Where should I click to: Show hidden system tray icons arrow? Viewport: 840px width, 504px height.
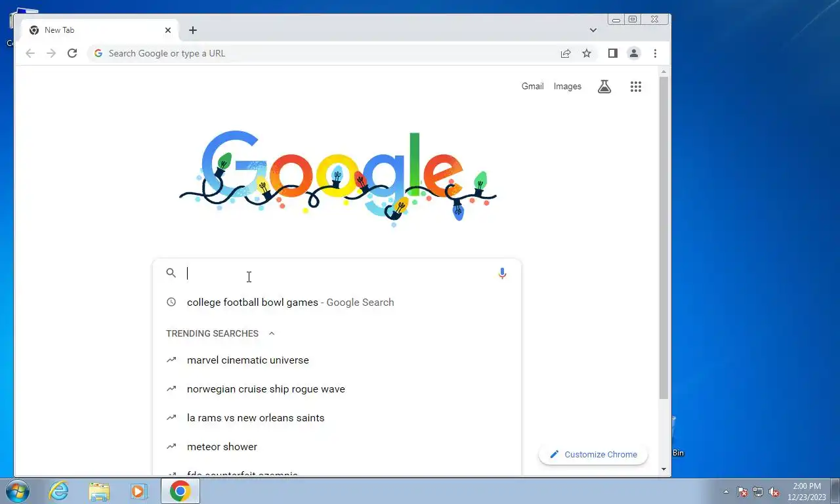(x=726, y=492)
